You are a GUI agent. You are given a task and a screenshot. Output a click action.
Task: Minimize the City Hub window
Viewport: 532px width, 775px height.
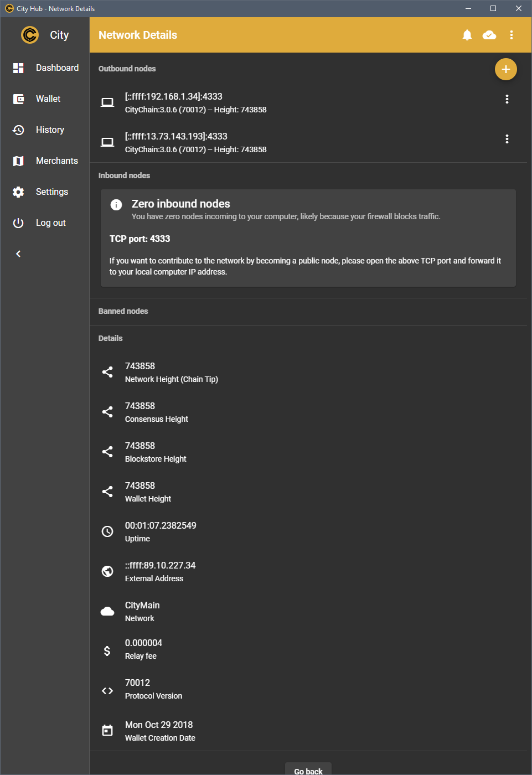click(x=468, y=8)
